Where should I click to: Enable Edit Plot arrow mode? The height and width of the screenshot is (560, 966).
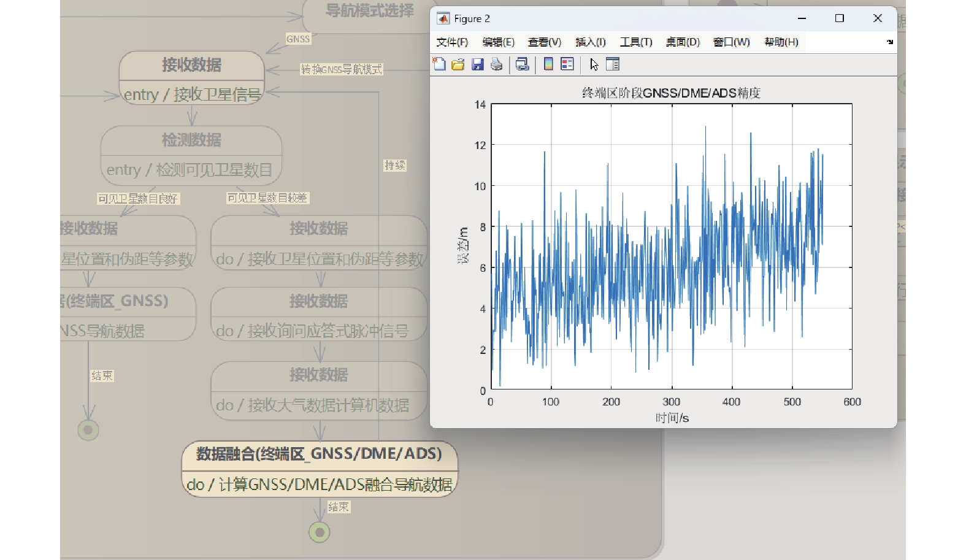(x=594, y=64)
